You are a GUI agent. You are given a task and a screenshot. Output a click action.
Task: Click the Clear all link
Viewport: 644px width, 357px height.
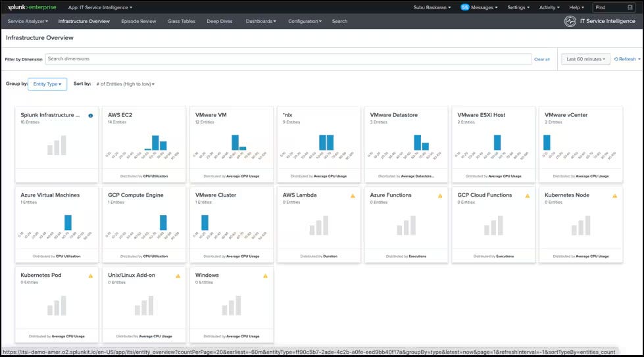[541, 59]
